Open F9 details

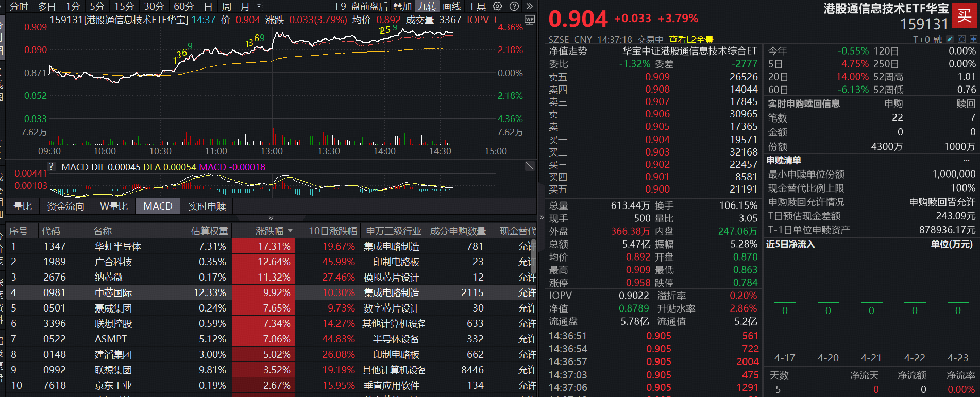pyautogui.click(x=341, y=7)
